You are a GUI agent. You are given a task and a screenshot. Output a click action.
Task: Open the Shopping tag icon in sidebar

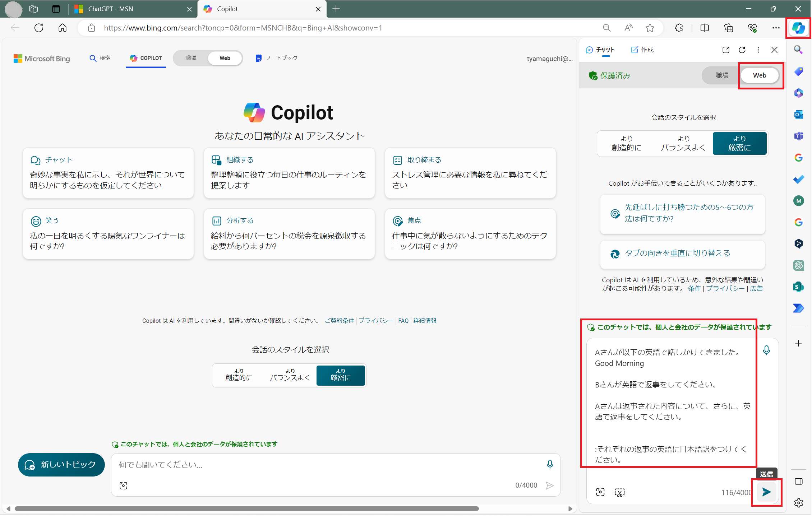[x=798, y=71]
